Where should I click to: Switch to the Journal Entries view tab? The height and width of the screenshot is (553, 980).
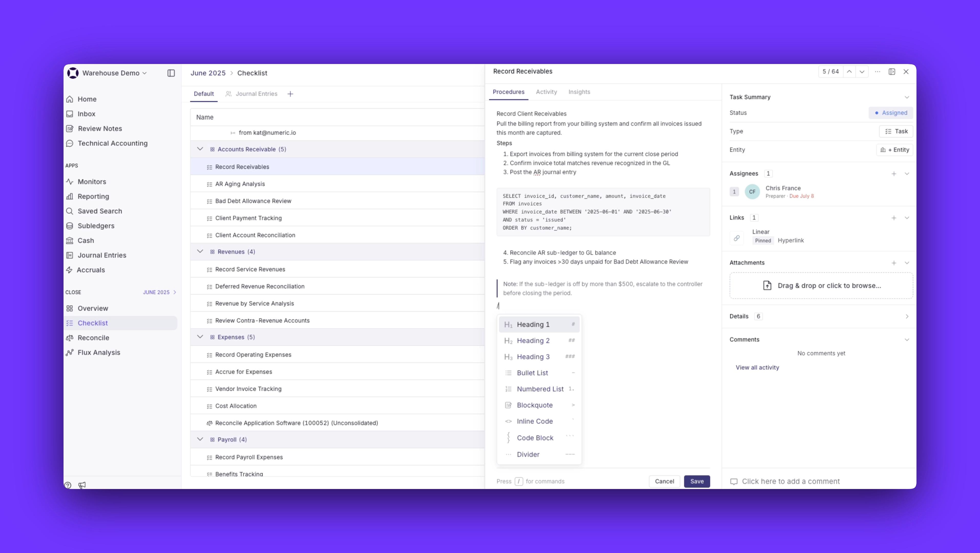click(x=252, y=94)
